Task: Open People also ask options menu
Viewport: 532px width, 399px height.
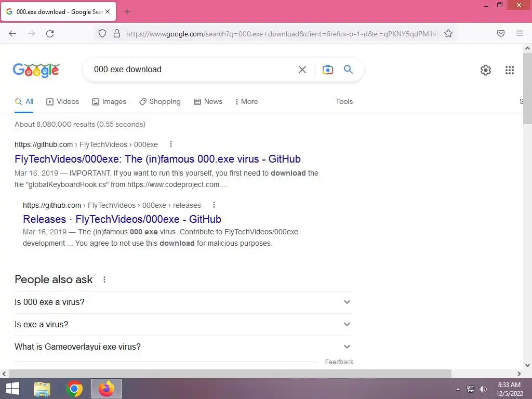Action: coord(104,280)
